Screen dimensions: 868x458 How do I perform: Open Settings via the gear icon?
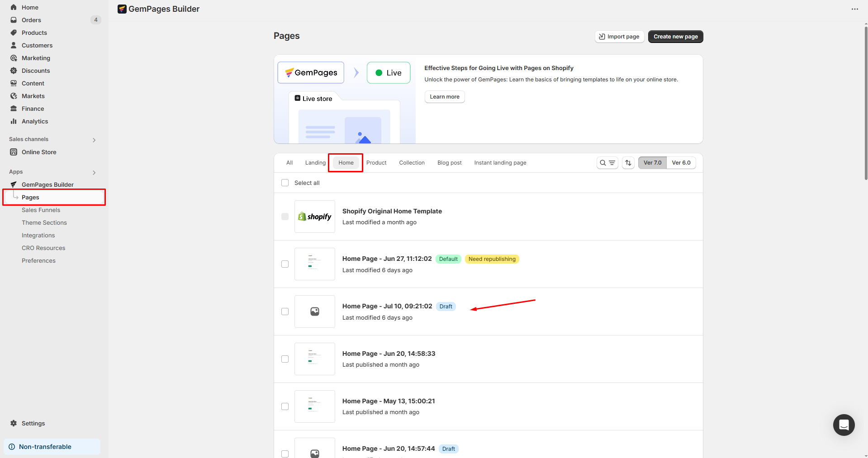tap(14, 423)
